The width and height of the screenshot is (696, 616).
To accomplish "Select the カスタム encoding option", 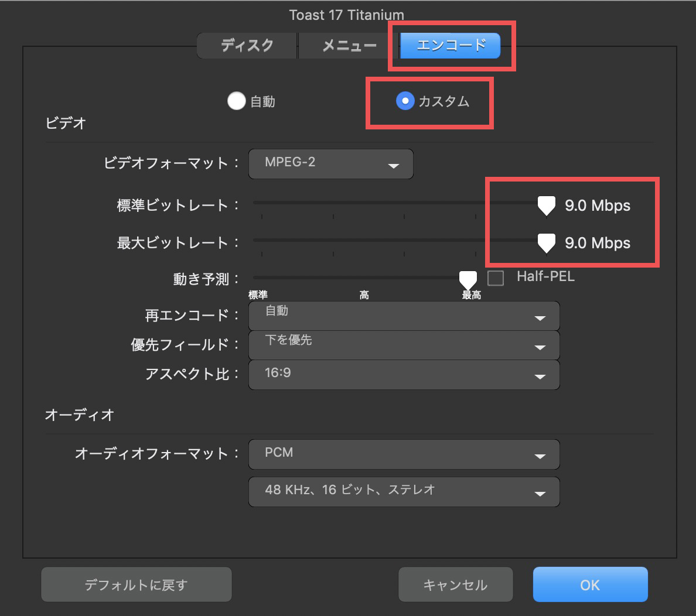I will [x=405, y=101].
